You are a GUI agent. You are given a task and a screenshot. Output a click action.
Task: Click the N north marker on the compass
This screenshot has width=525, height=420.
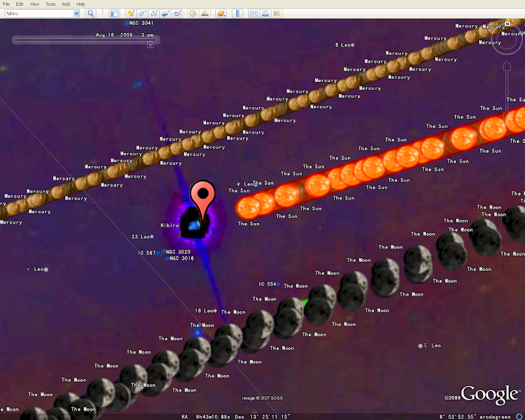click(x=507, y=24)
